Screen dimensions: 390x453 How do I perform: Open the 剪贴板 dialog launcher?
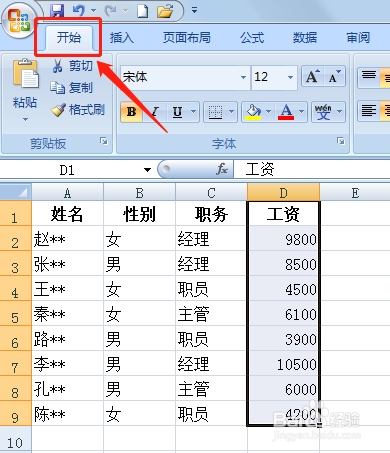pos(104,141)
